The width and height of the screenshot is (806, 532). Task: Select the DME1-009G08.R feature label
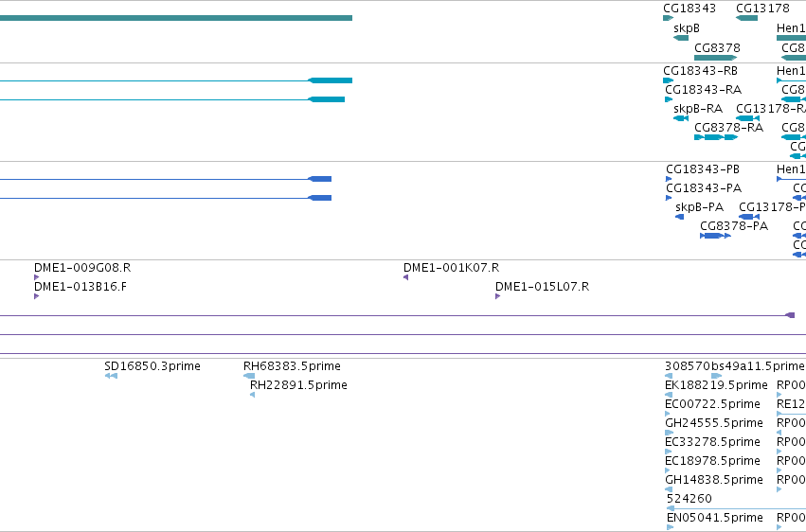coord(82,268)
